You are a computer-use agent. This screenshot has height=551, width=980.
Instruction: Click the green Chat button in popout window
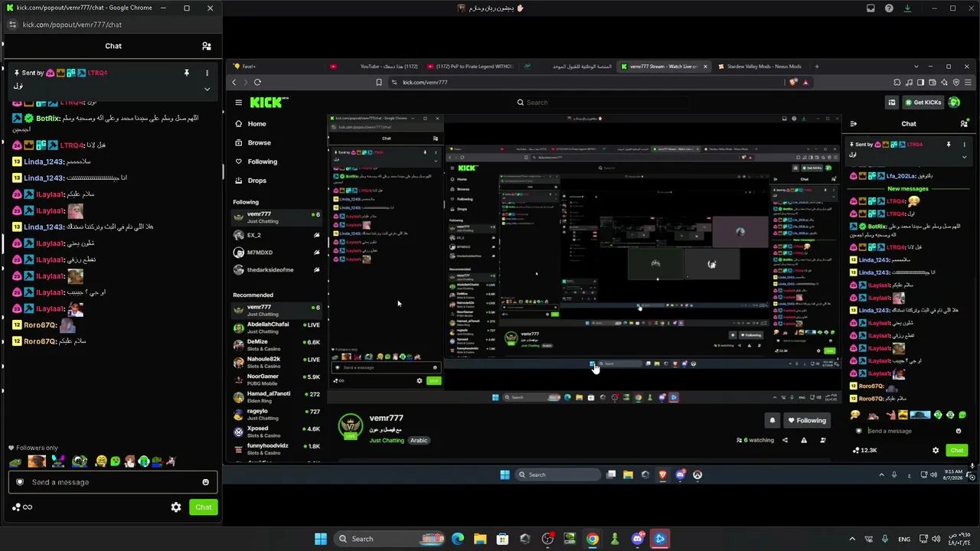point(204,507)
